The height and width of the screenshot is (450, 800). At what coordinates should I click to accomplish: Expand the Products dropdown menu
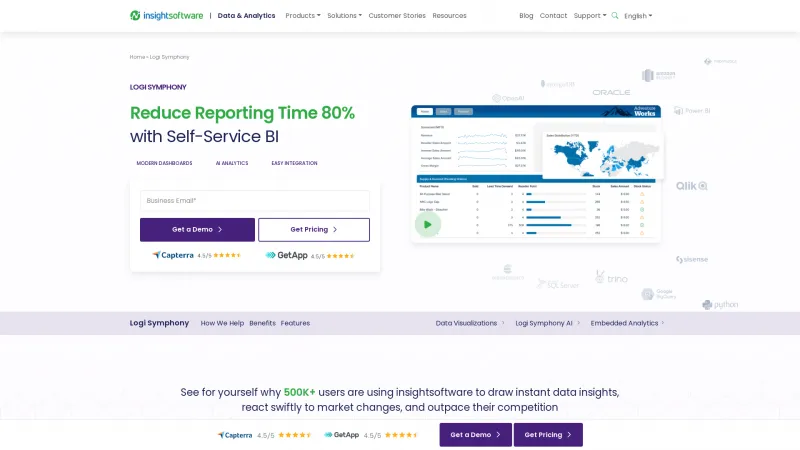pos(303,16)
